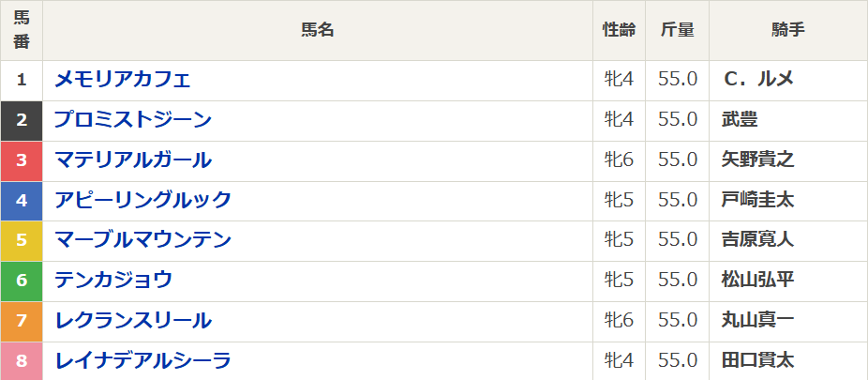868x380 pixels.
Task: Click the blue number 4 badge
Action: [22, 201]
